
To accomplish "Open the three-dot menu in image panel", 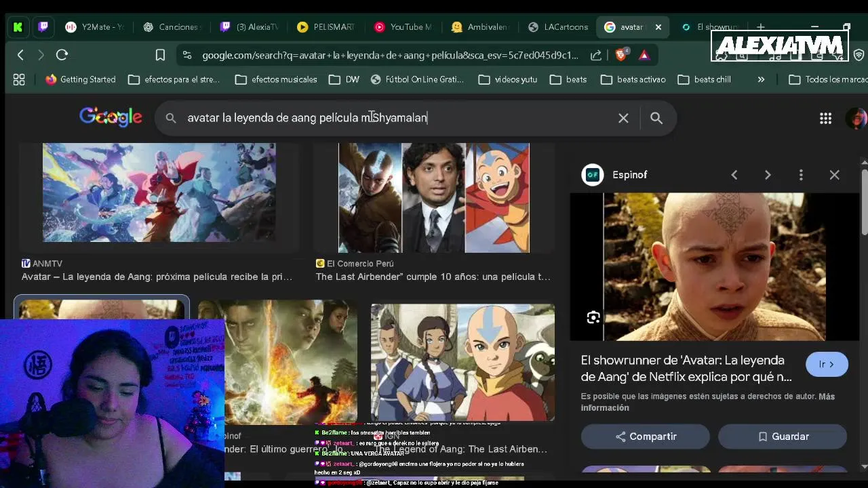I will coord(801,175).
